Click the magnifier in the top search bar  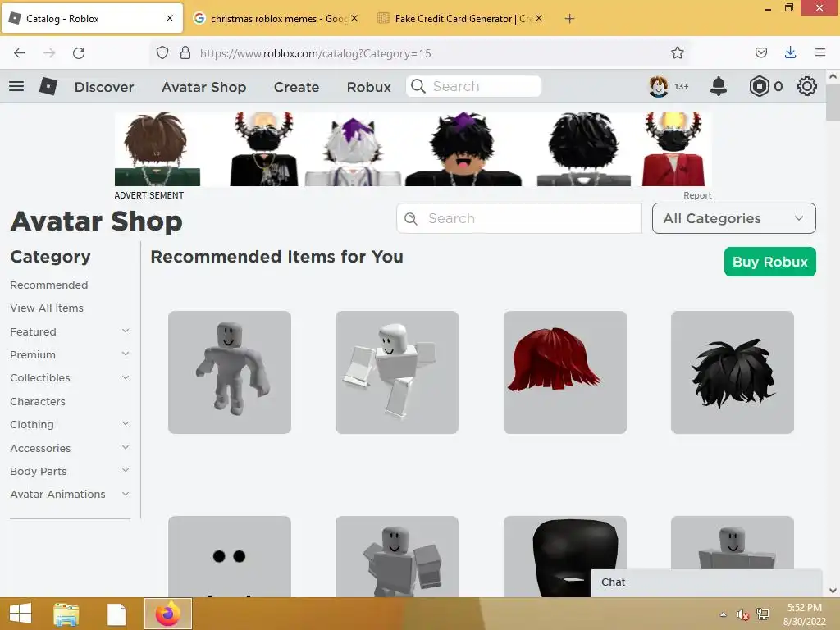click(x=418, y=86)
